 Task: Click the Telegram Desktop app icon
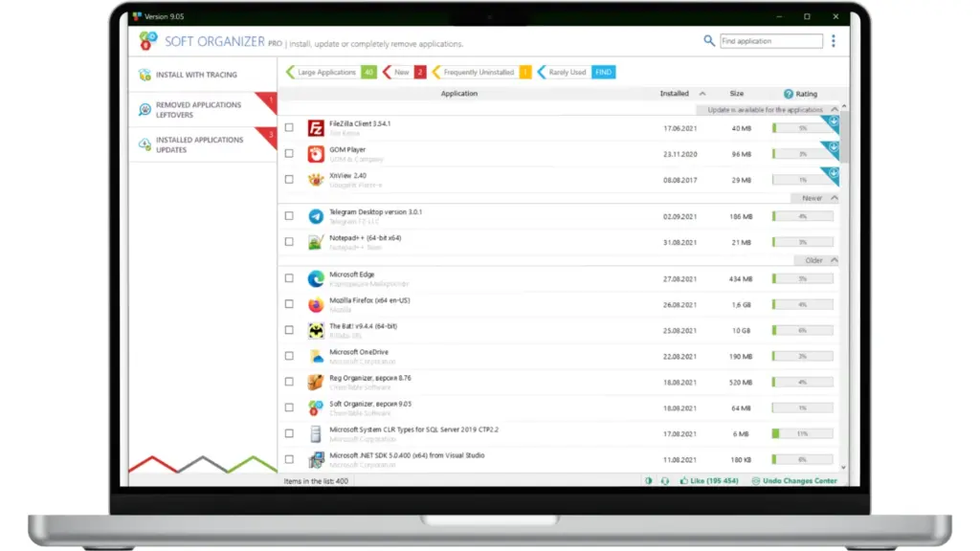[x=316, y=216]
